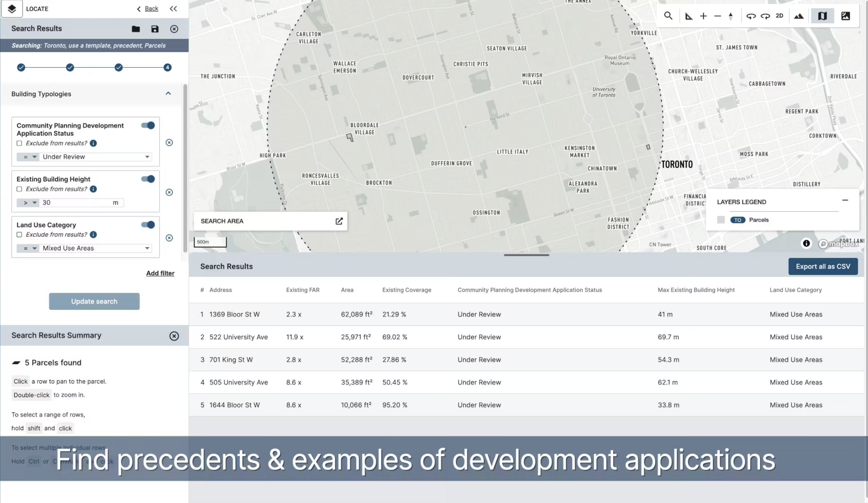The image size is (868, 503).
Task: Toggle off Existing Building Height filter switch
Action: pyautogui.click(x=148, y=179)
